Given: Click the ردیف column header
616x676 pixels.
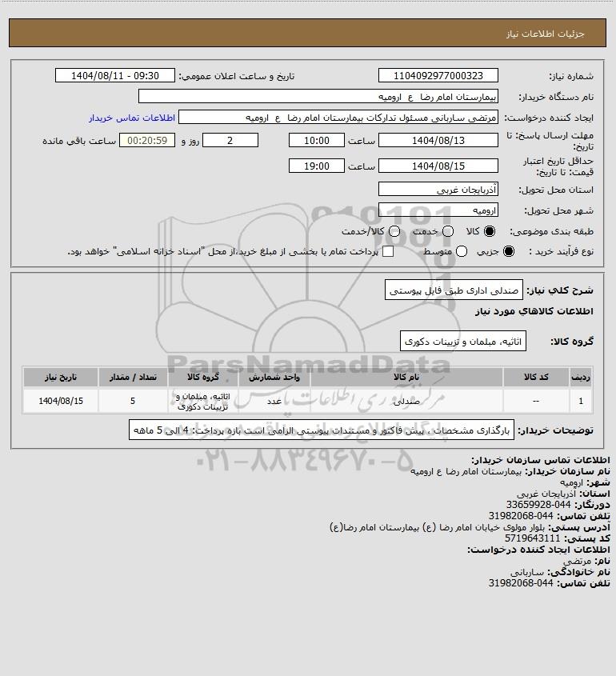Looking at the screenshot, I should [581, 378].
